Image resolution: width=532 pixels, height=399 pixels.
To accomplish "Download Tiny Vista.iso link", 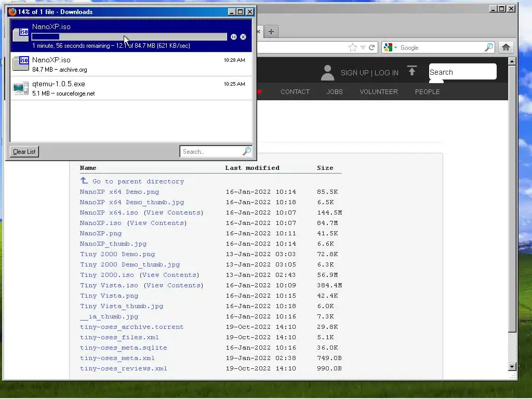I will (109, 285).
